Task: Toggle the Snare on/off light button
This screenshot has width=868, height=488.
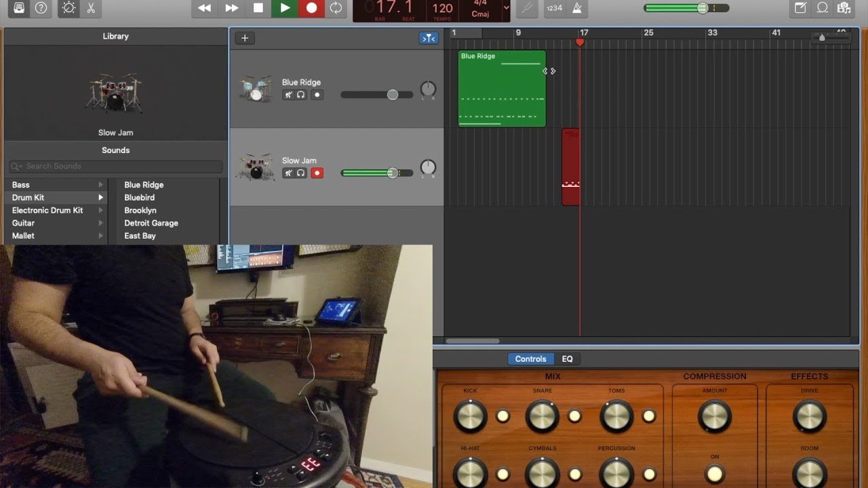Action: [x=574, y=415]
